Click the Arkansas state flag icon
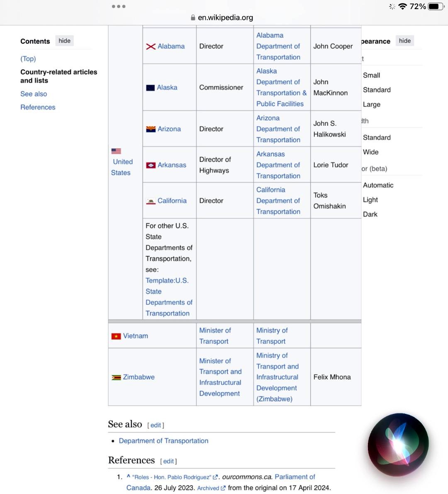448x494 pixels. (x=151, y=165)
